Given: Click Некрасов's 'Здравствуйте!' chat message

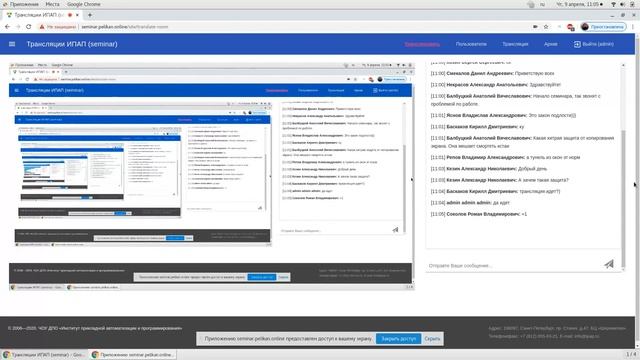Looking at the screenshot, I should tap(496, 85).
